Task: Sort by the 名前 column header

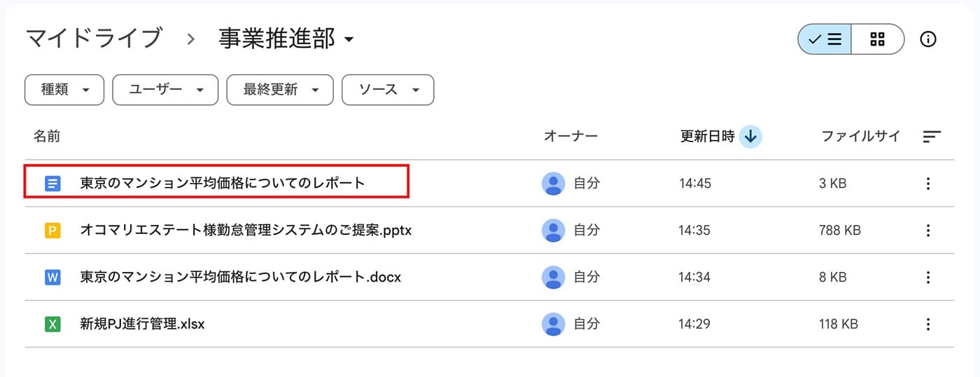Action: coord(47,137)
